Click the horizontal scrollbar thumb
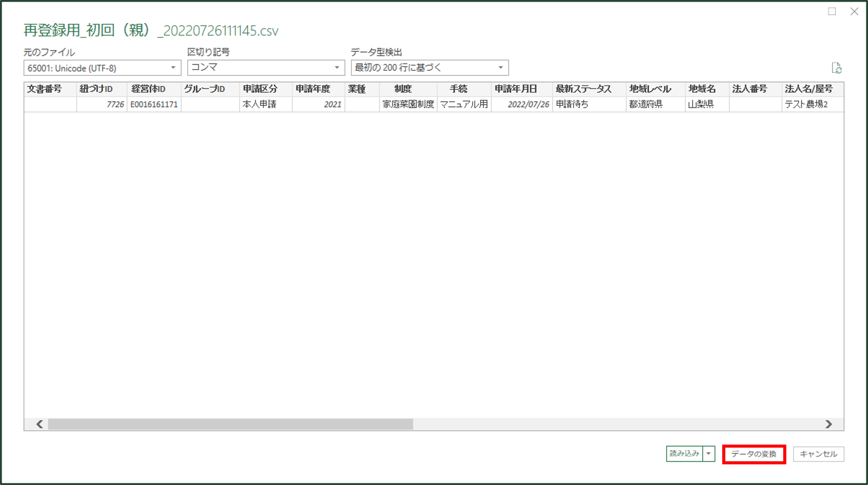The image size is (868, 485). tap(231, 424)
